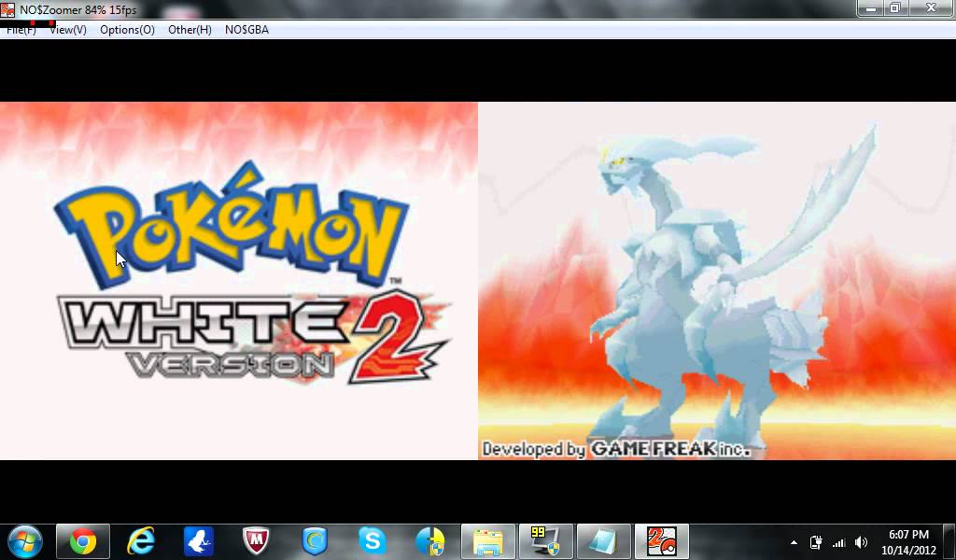Open the blue shield swirl app in taskbar
Image resolution: width=956 pixels, height=560 pixels.
[315, 541]
